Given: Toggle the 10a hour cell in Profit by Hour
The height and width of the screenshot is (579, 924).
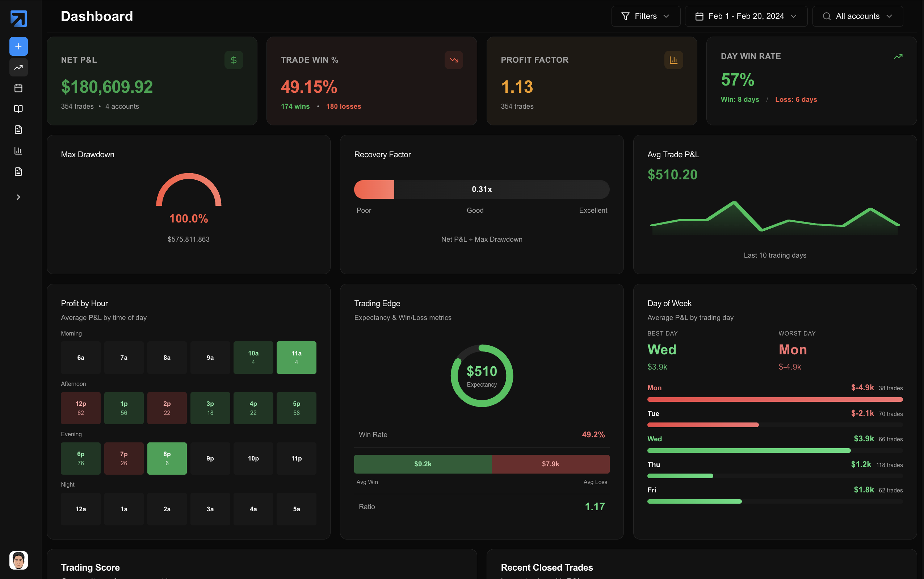Looking at the screenshot, I should [253, 357].
